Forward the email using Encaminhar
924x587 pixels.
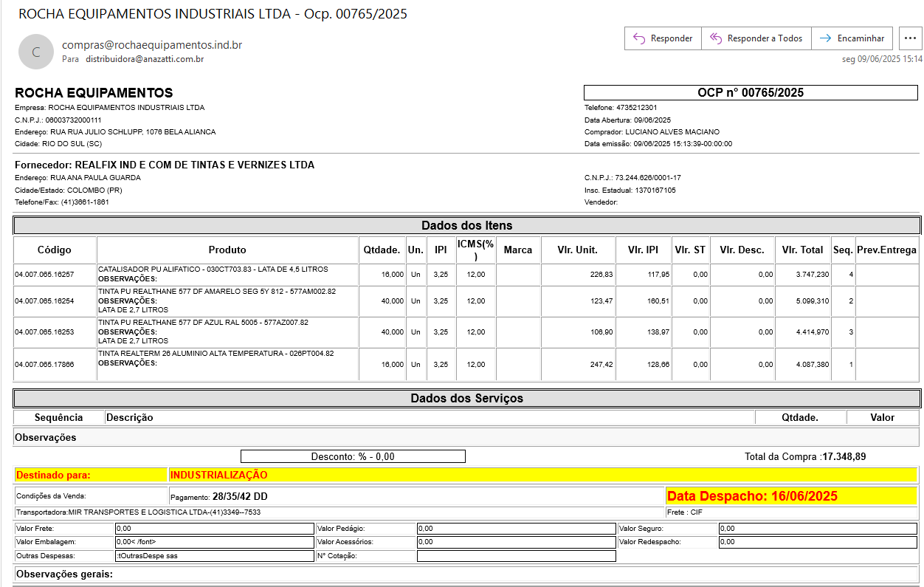pyautogui.click(x=852, y=38)
